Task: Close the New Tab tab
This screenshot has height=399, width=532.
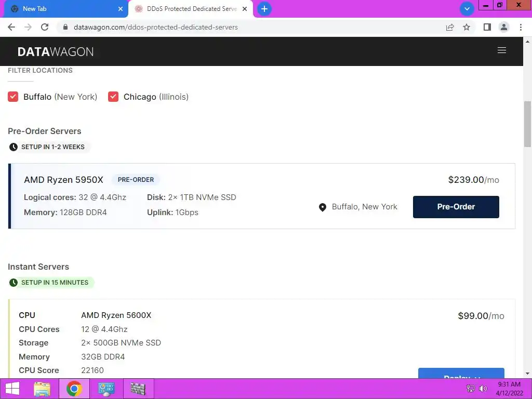Action: 121,9
